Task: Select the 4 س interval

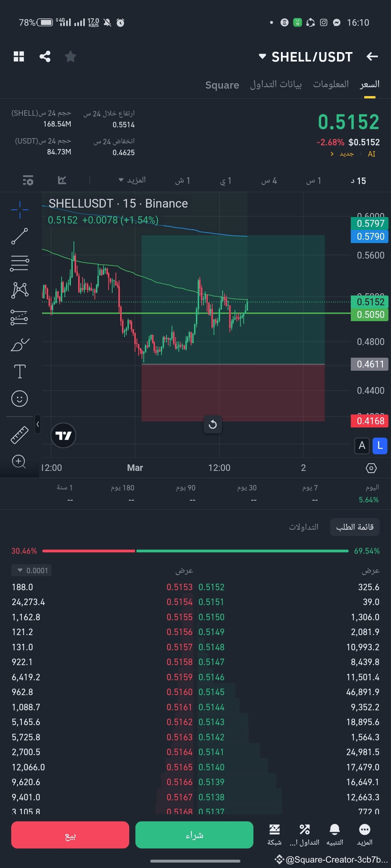Action: (x=269, y=180)
